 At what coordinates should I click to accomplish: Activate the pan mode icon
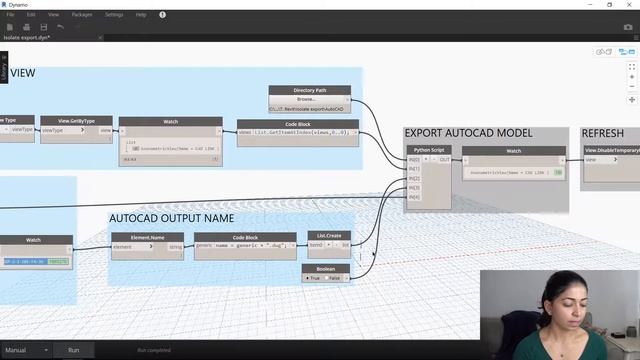tap(632, 100)
